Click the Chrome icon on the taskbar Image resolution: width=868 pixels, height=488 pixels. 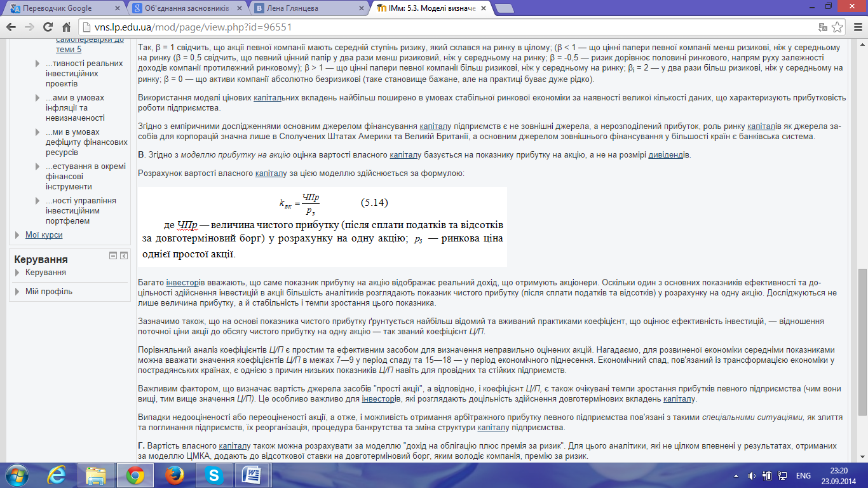tap(134, 475)
